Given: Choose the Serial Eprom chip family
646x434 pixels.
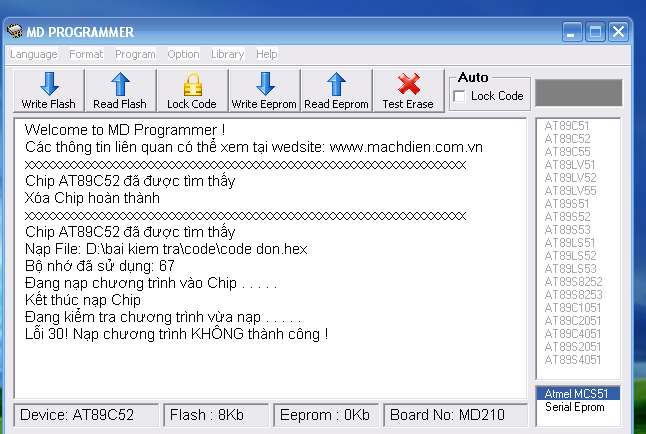Looking at the screenshot, I should (x=578, y=407).
